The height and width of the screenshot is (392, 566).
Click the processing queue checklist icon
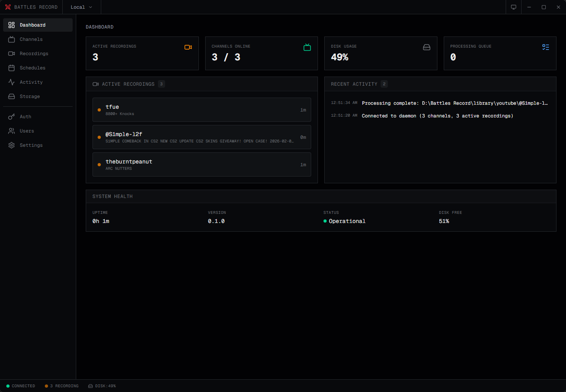coord(545,47)
